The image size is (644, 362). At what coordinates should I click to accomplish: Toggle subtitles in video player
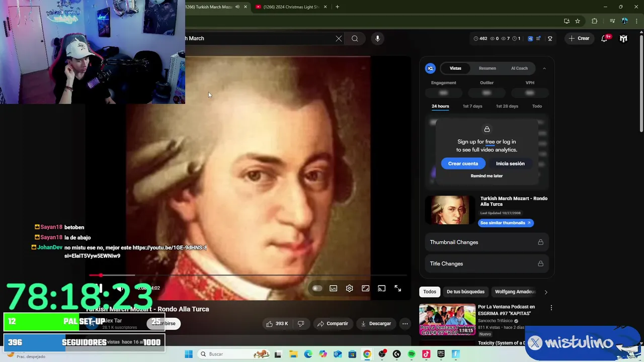pos(333,288)
